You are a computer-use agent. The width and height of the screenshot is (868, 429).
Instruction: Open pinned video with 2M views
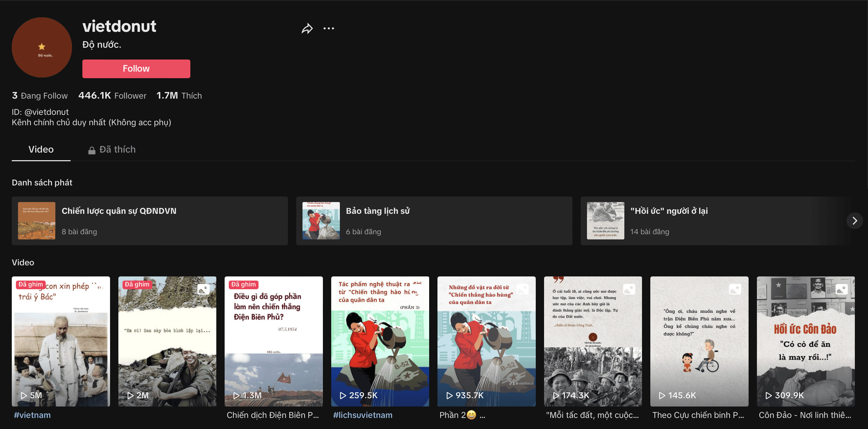coord(167,341)
